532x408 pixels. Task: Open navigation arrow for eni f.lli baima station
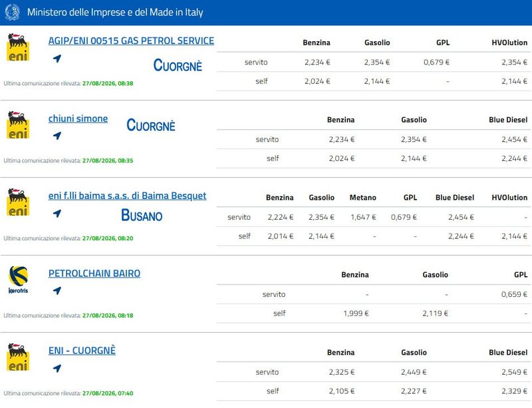pyautogui.click(x=57, y=214)
